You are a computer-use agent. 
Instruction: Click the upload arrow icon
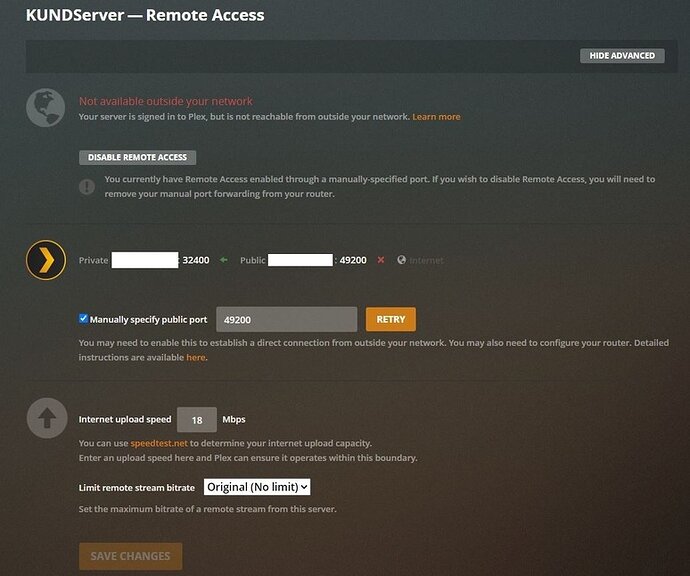(x=47, y=418)
